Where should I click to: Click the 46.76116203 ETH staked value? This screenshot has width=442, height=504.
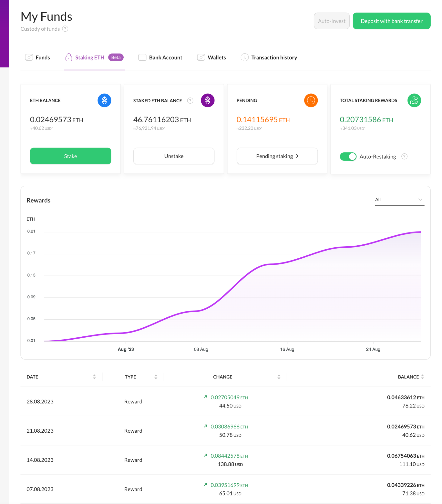coord(162,120)
